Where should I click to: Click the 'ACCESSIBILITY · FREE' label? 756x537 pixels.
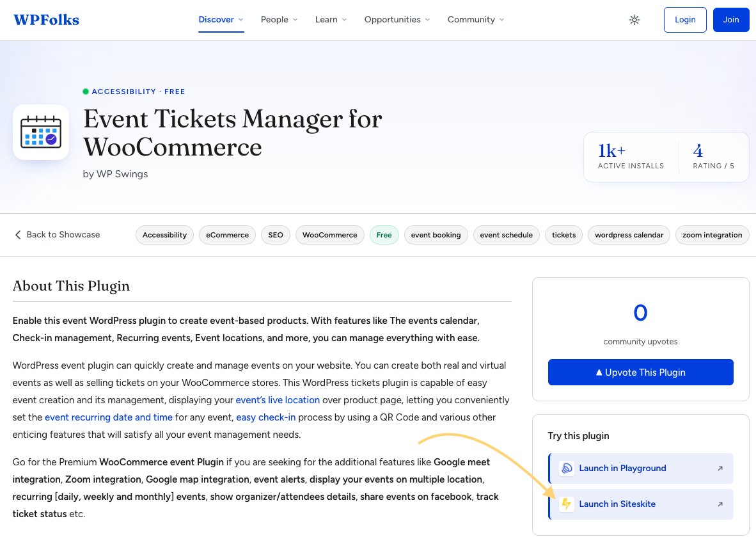(138, 92)
